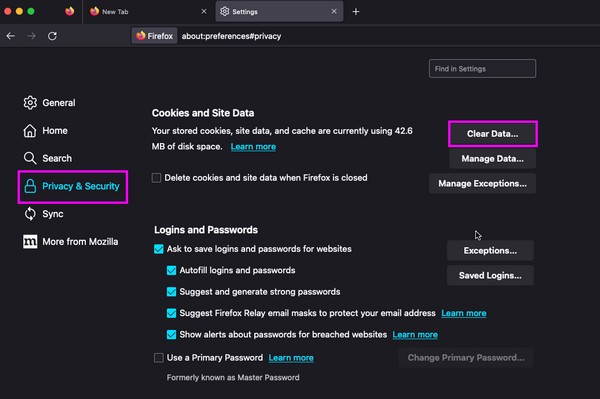Reload the page with the refresh icon

pos(52,36)
